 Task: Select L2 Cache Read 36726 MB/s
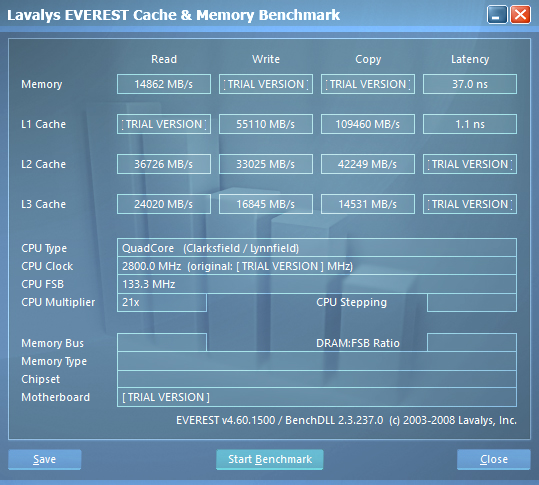164,164
